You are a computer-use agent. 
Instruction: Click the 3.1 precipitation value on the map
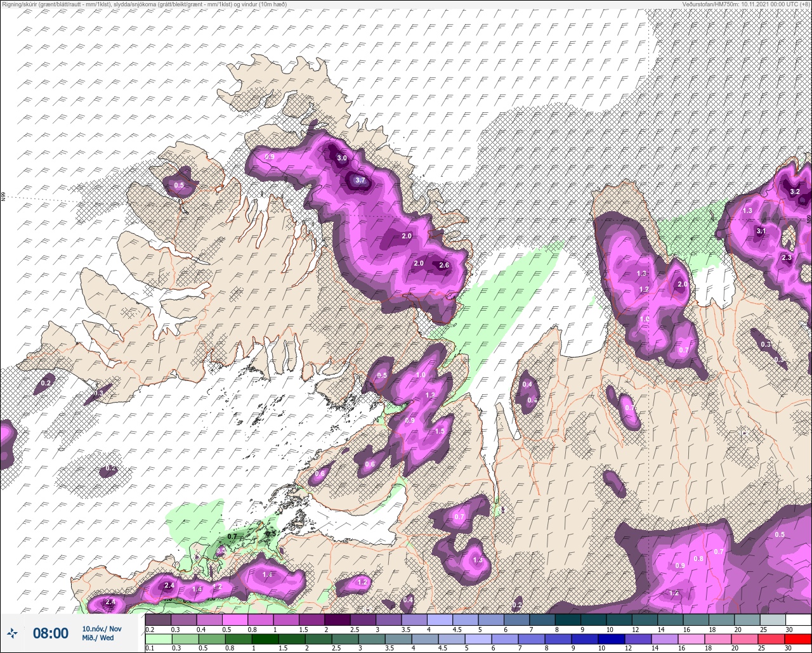pyautogui.click(x=761, y=231)
